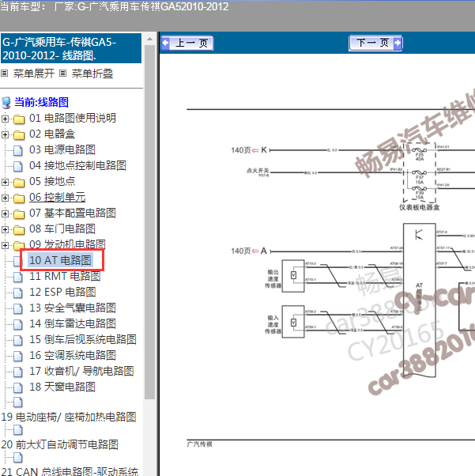Image resolution: width=475 pixels, height=476 pixels.
Task: Click page icon of 16 空调系统电路图
Action: tap(18, 356)
